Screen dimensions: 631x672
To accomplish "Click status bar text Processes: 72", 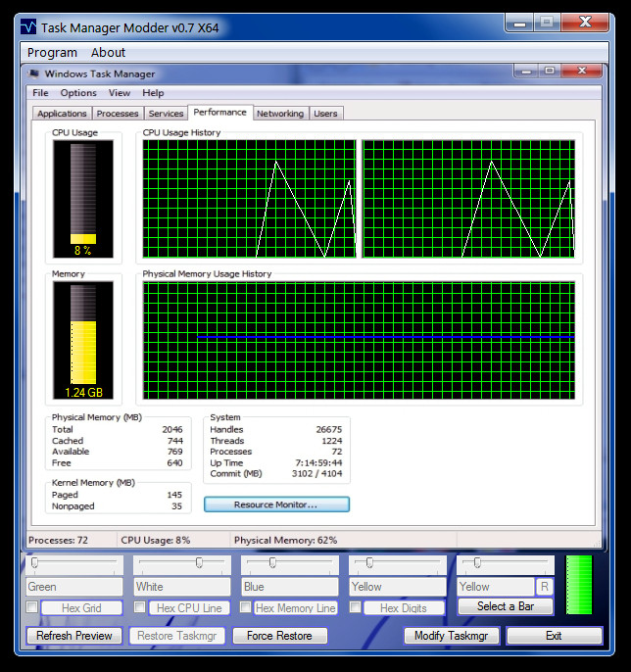I will click(x=58, y=540).
